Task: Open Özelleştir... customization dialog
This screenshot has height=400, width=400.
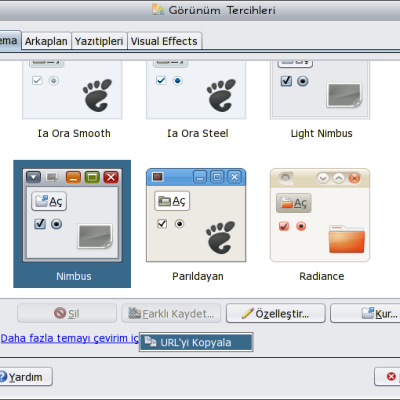Action: pyautogui.click(x=276, y=313)
